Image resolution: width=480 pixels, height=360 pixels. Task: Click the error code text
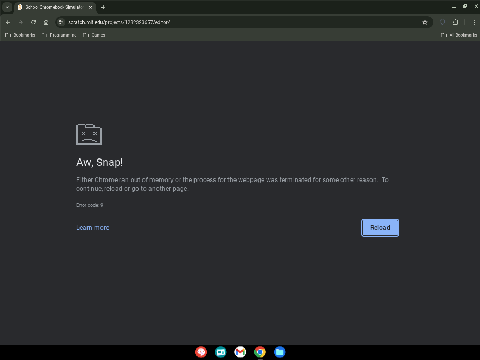tap(89, 205)
